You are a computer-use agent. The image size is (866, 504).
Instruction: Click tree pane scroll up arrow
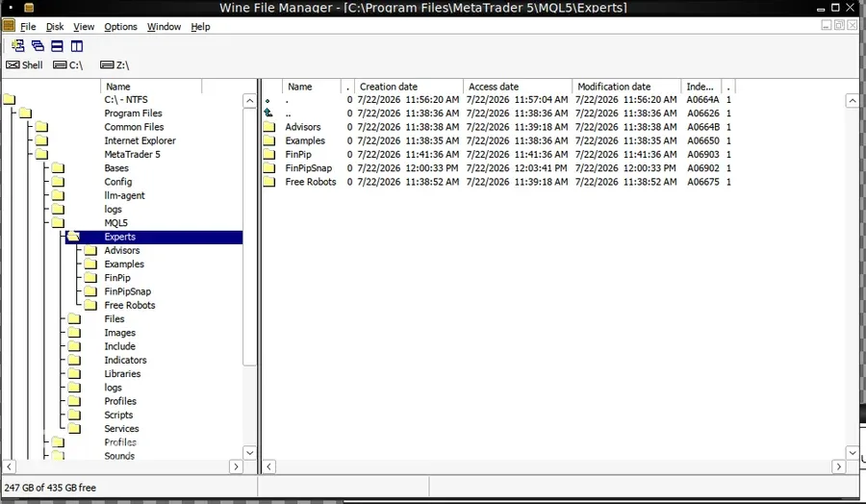[249, 100]
